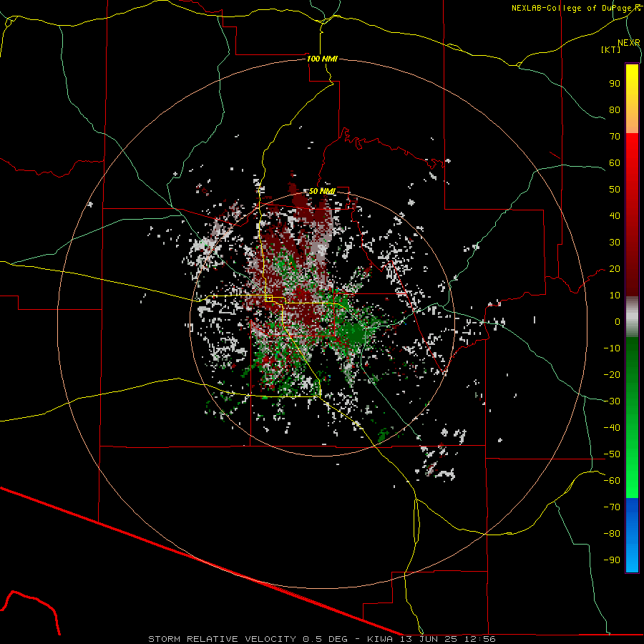Viewport: 644px width, 644px height.
Task: Click the 70 value on the color scale
Action: pyautogui.click(x=615, y=137)
